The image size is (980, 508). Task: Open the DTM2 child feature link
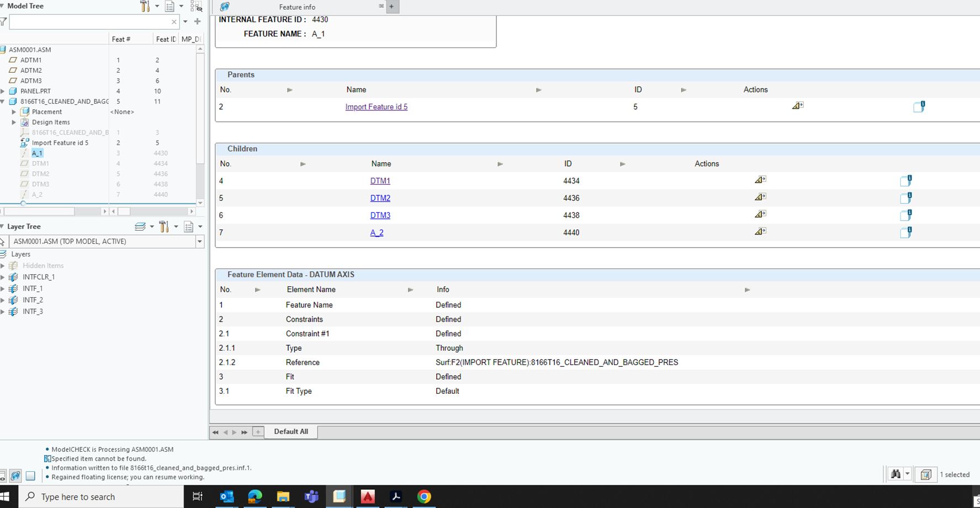(x=380, y=198)
